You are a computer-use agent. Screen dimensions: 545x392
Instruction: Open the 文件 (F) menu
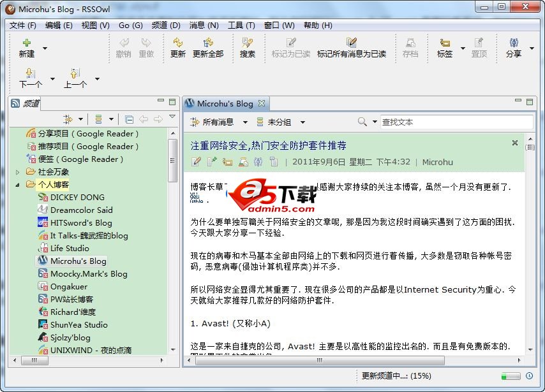point(22,25)
